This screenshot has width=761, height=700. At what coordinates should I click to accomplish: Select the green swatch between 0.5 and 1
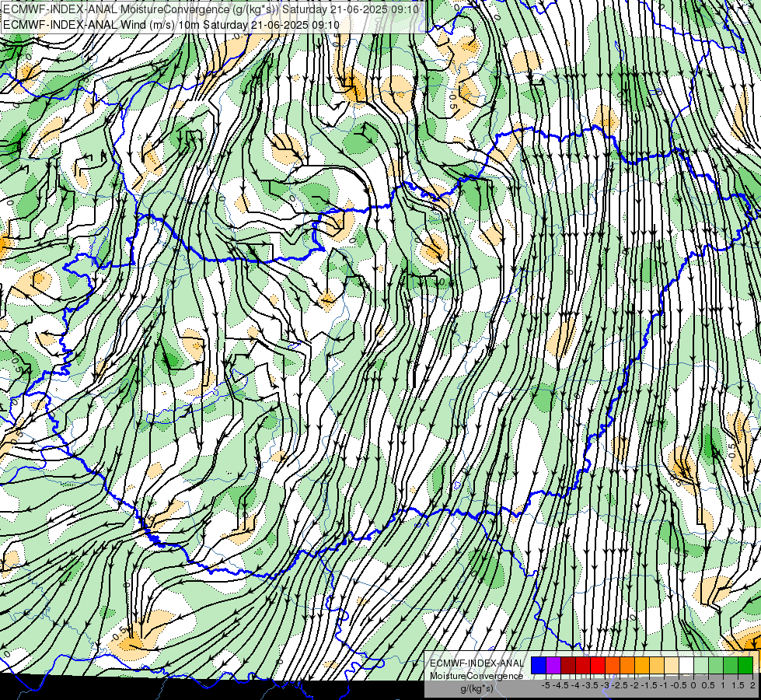716,666
